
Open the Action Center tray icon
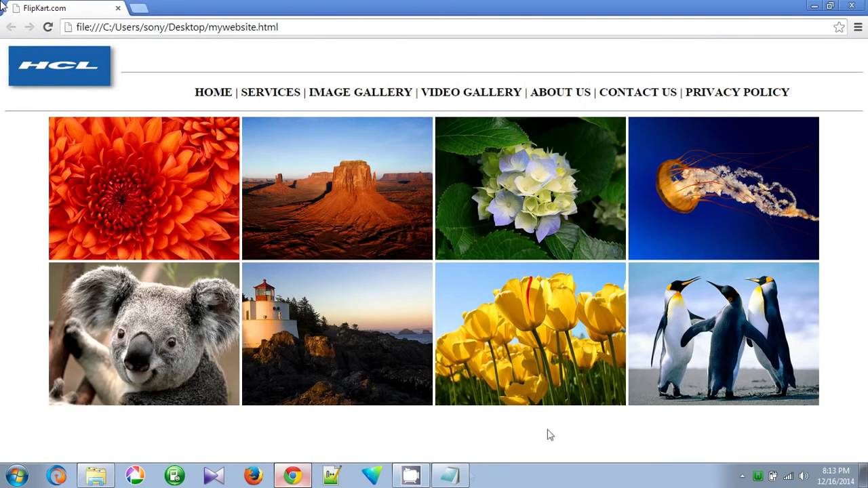coord(772,476)
